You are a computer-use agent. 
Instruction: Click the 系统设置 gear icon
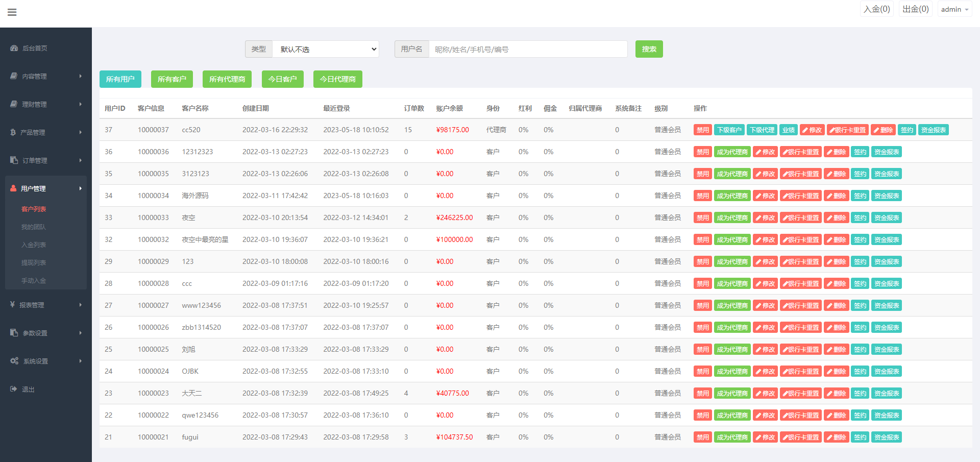[x=13, y=361]
